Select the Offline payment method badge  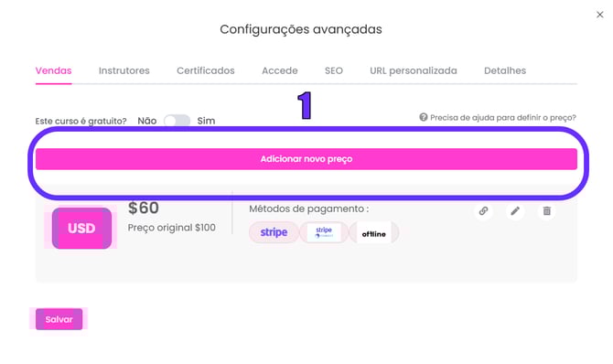pyautogui.click(x=373, y=233)
